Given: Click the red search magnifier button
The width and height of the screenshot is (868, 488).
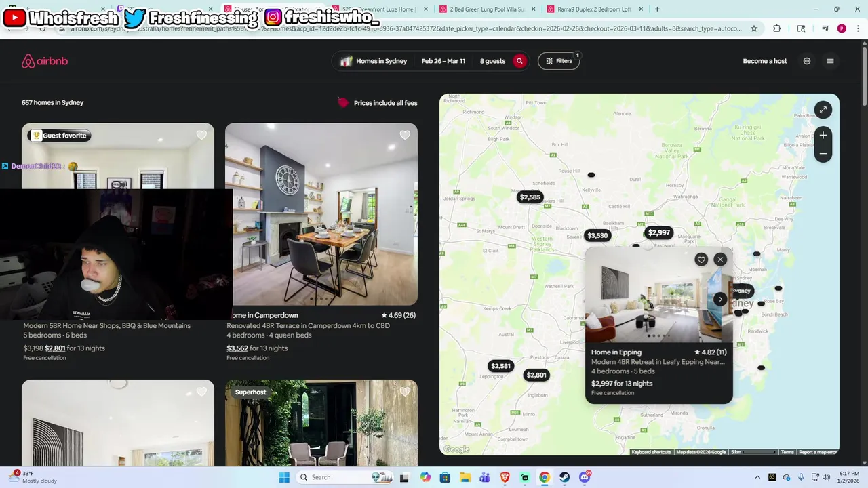Looking at the screenshot, I should (x=519, y=61).
